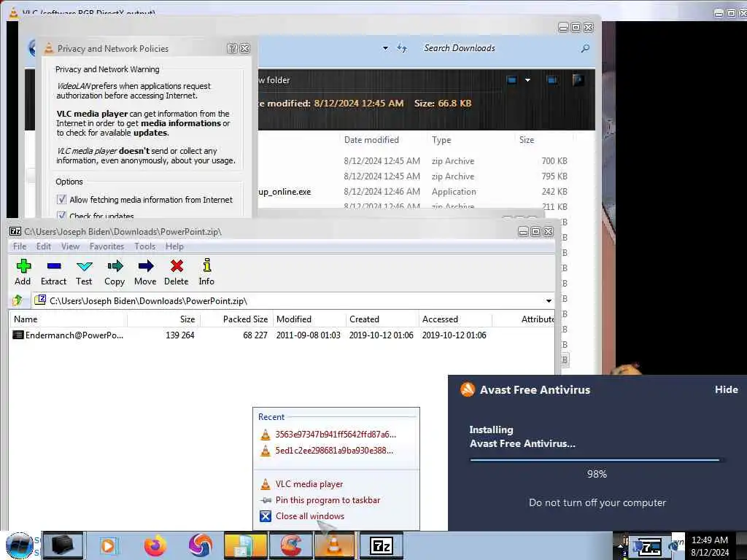Sort by the Modified column in 7-Zip
Image resolution: width=747 pixels, height=560 pixels.
(x=309, y=319)
